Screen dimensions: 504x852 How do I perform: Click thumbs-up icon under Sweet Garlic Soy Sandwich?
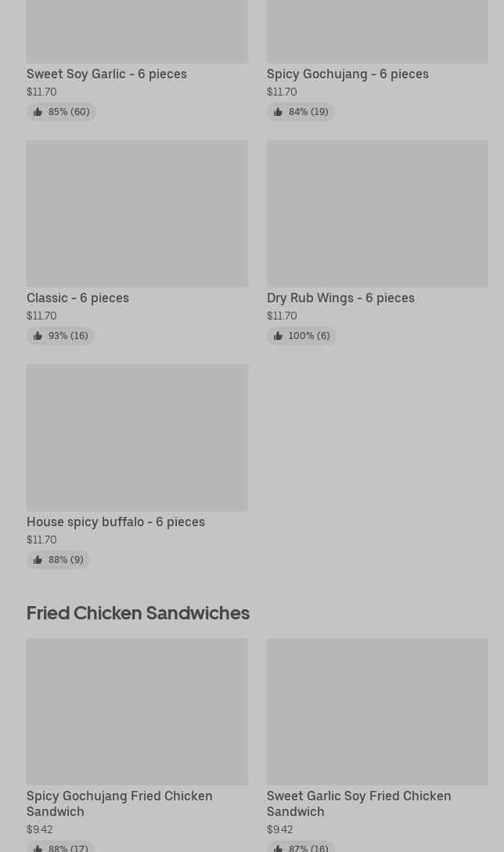coord(278,847)
